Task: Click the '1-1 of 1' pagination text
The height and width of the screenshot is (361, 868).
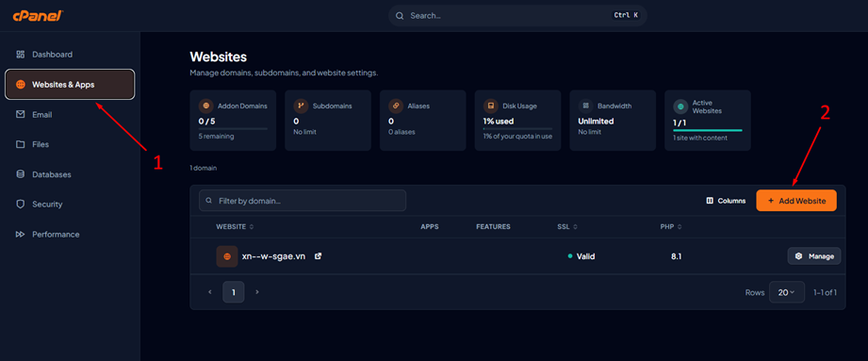Action: [x=825, y=292]
